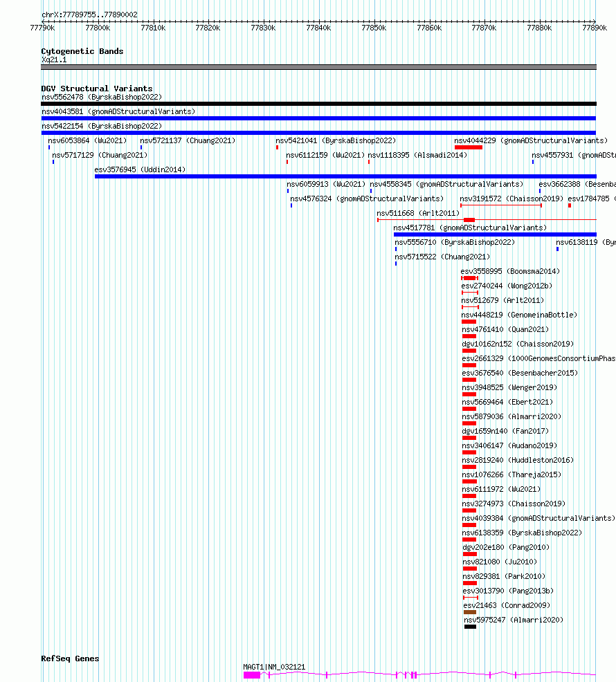This screenshot has width=616, height=682.
Task: Select the esv3662388 variant label
Action: coord(577,185)
